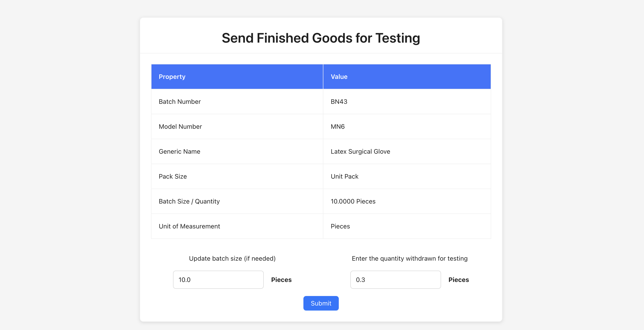This screenshot has height=330, width=644.
Task: Click the Submit button
Action: [321, 303]
